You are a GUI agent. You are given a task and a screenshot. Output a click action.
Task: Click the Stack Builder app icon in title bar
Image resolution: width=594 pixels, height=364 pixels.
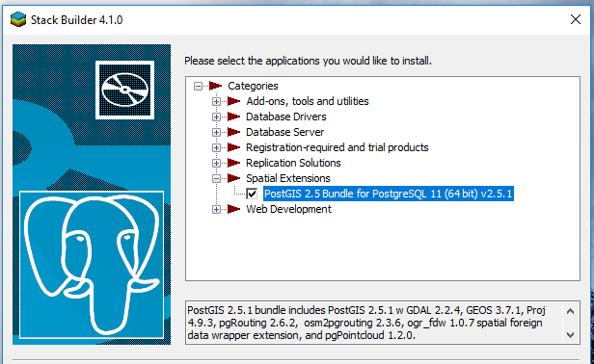18,19
